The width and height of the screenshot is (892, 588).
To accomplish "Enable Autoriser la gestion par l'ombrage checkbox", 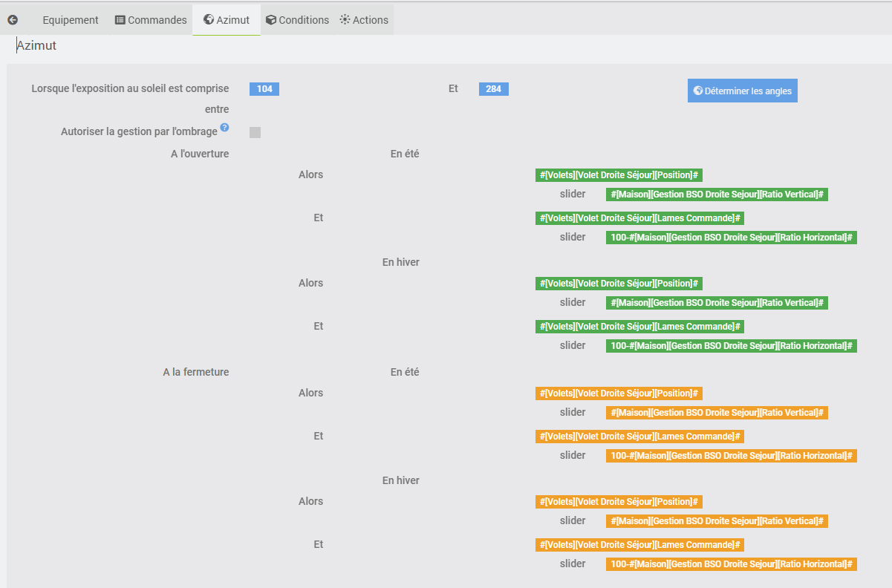I will click(x=255, y=132).
